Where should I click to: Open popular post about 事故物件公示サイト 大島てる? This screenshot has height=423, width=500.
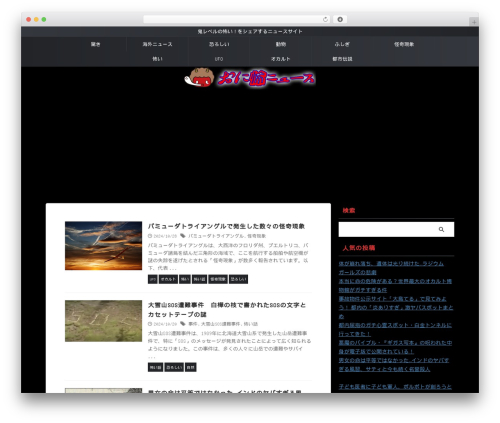[396, 307]
